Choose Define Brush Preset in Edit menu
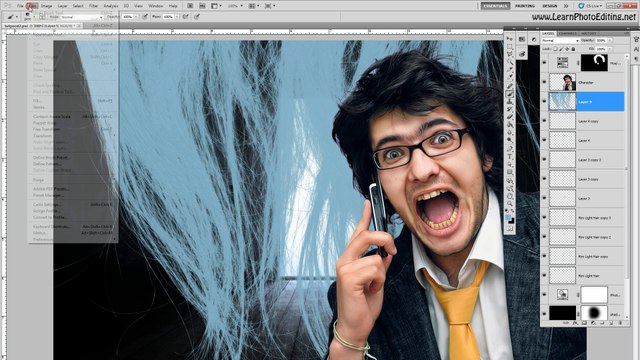Image resolution: width=640 pixels, height=360 pixels. tap(51, 157)
